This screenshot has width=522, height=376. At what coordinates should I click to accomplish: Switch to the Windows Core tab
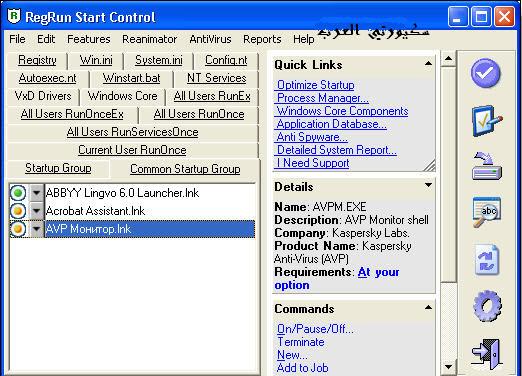(122, 96)
